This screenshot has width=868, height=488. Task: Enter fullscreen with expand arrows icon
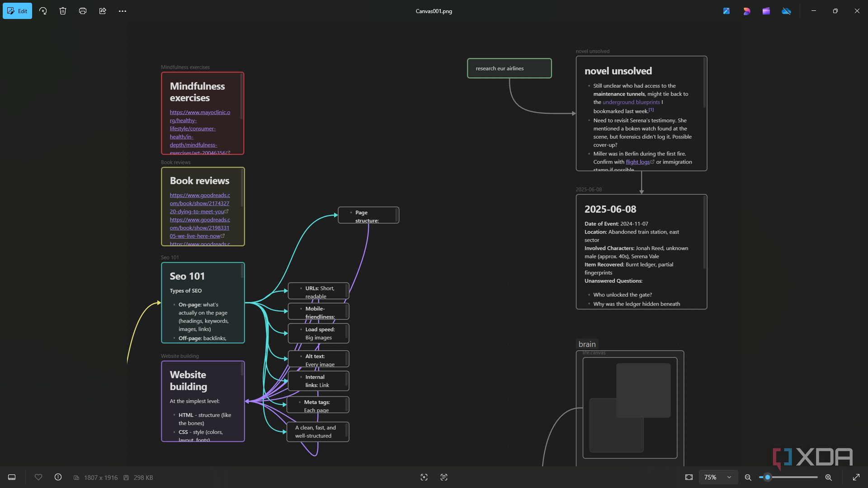pyautogui.click(x=856, y=477)
